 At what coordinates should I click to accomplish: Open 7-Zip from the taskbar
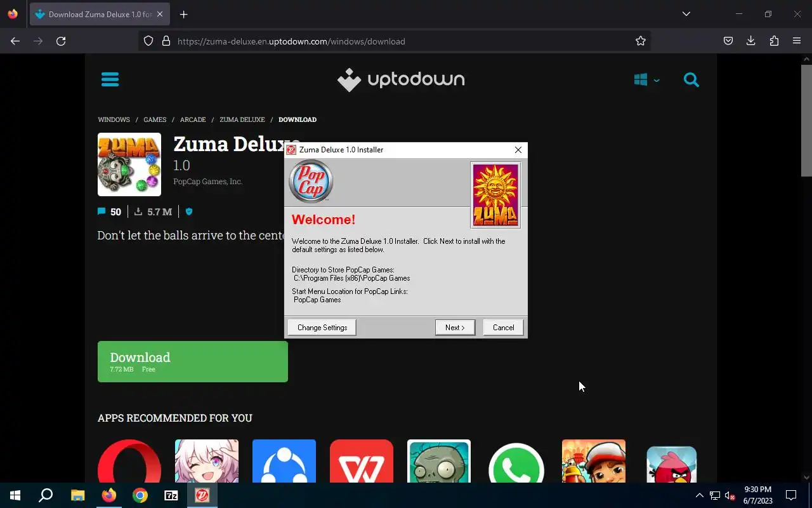point(171,495)
